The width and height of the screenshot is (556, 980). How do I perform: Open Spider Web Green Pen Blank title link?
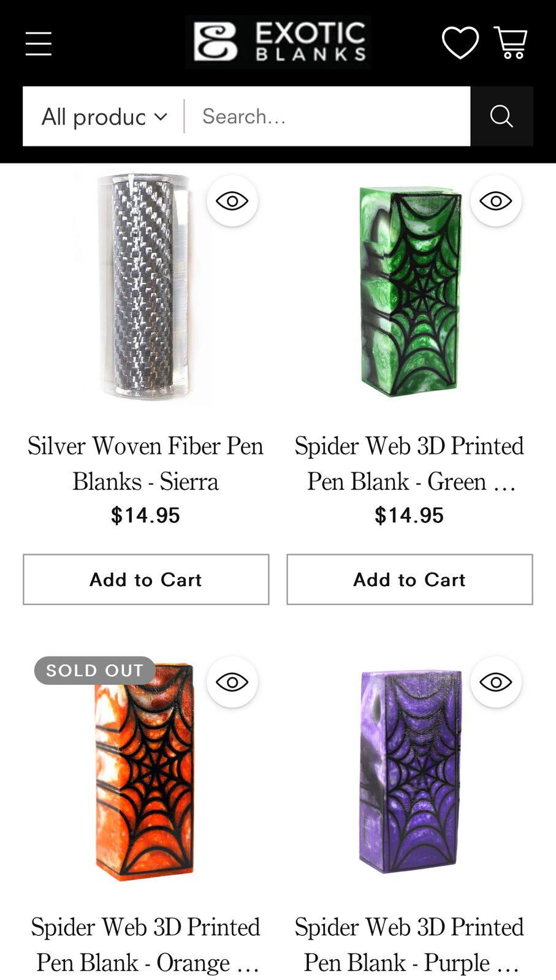click(409, 464)
